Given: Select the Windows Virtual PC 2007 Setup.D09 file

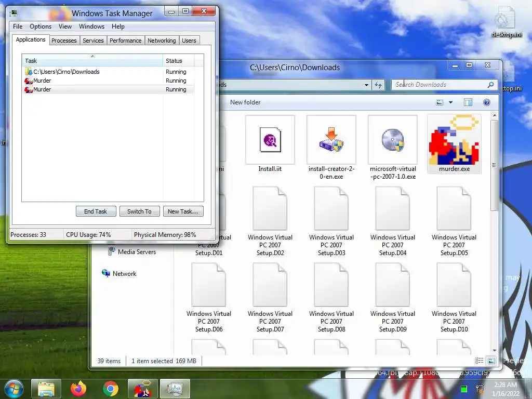Looking at the screenshot, I should tap(393, 298).
